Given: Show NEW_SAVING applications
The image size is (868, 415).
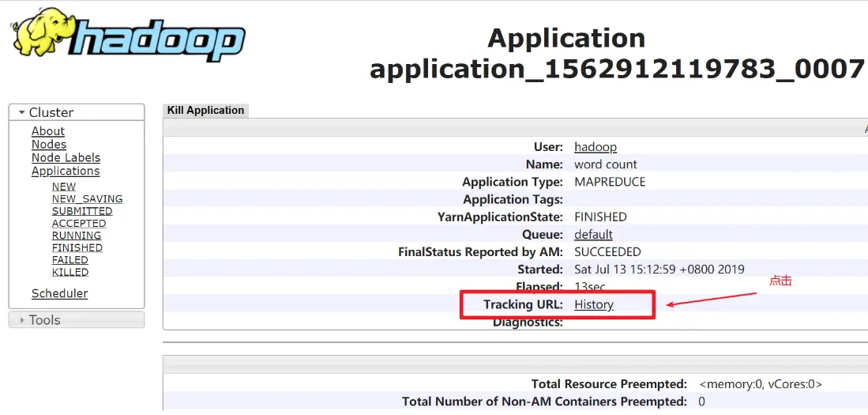Looking at the screenshot, I should click(87, 199).
